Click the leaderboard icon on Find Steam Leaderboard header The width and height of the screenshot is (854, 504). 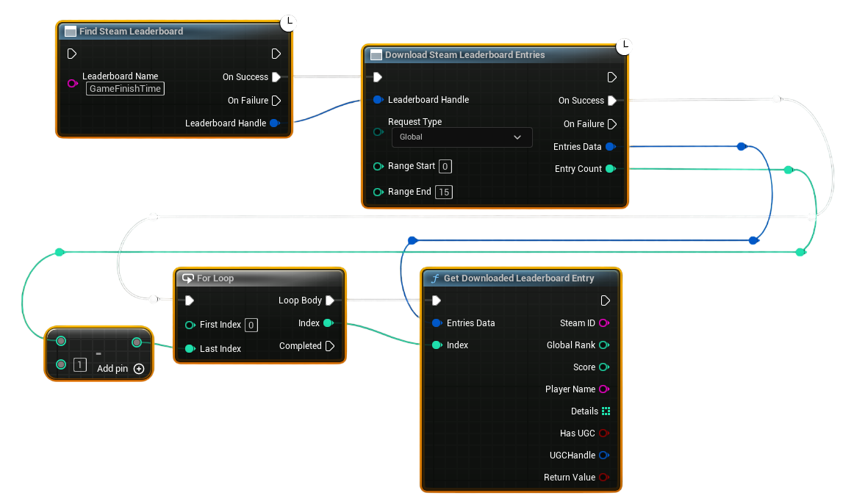coord(70,31)
